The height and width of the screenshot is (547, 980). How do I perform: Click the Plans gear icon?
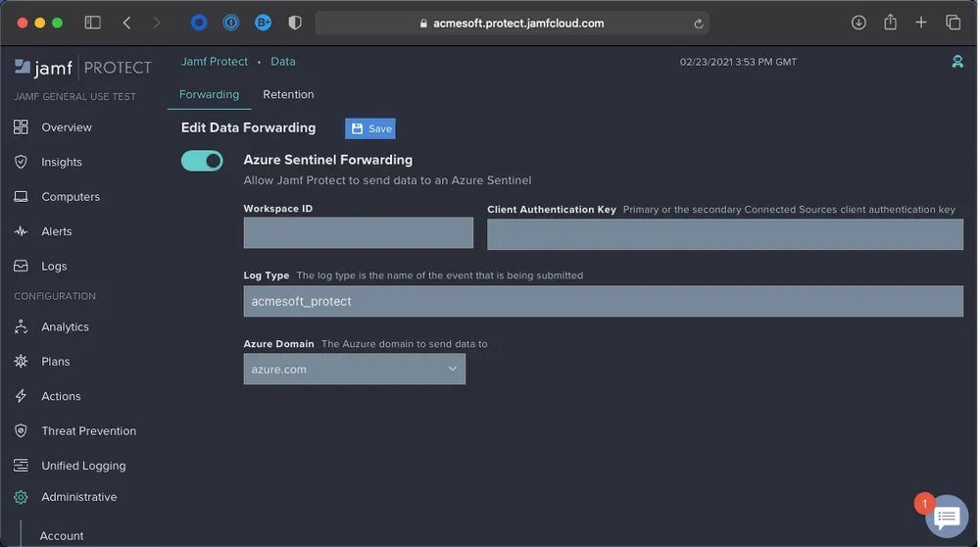(21, 362)
